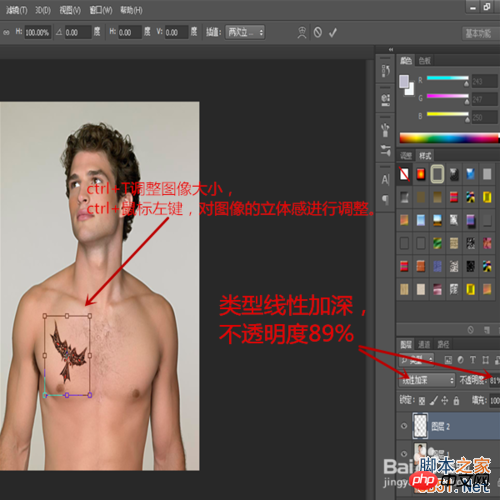
Task: Click the rotation angle field
Action: pyautogui.click(x=78, y=32)
